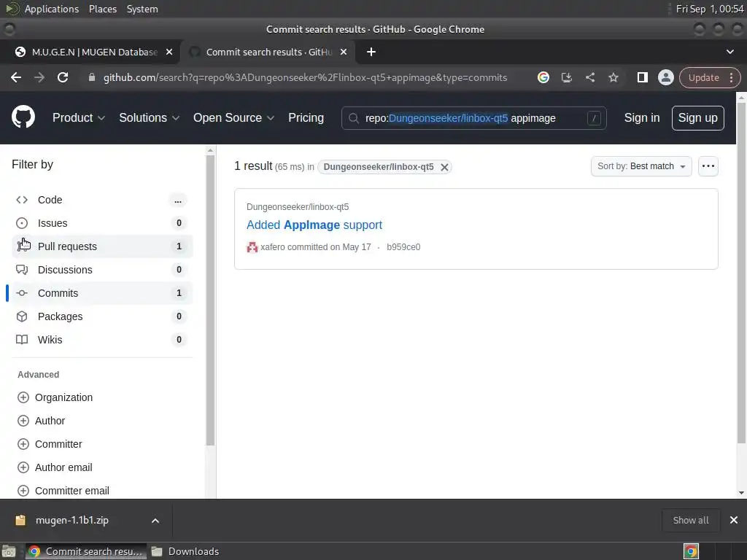Open the Places menu
747x560 pixels.
102,9
